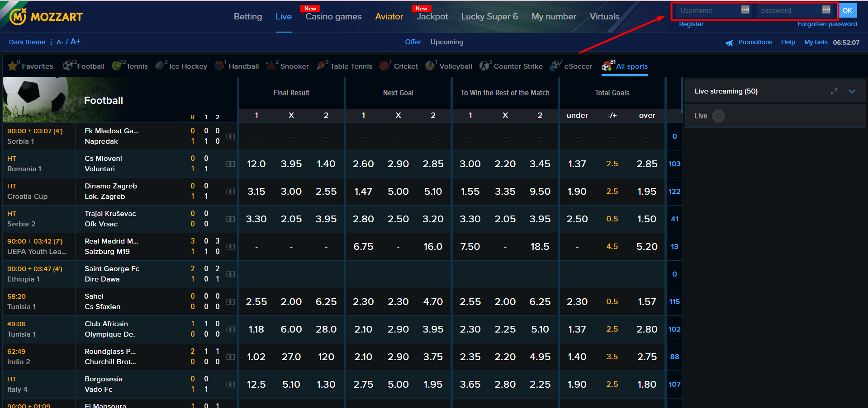This screenshot has height=408, width=868.
Task: Toggle Dark theme
Action: tap(27, 42)
